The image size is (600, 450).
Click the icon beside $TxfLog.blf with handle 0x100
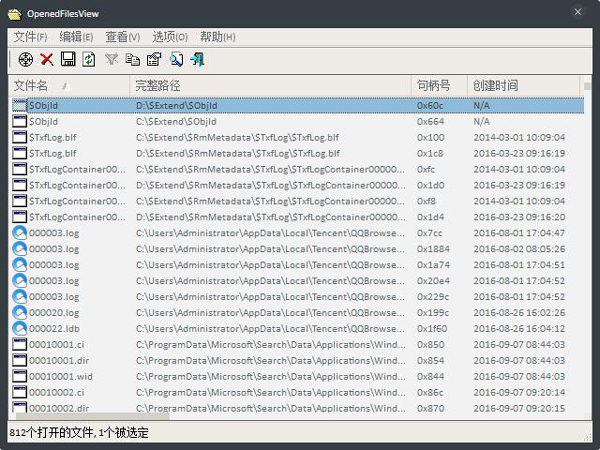[x=20, y=137]
